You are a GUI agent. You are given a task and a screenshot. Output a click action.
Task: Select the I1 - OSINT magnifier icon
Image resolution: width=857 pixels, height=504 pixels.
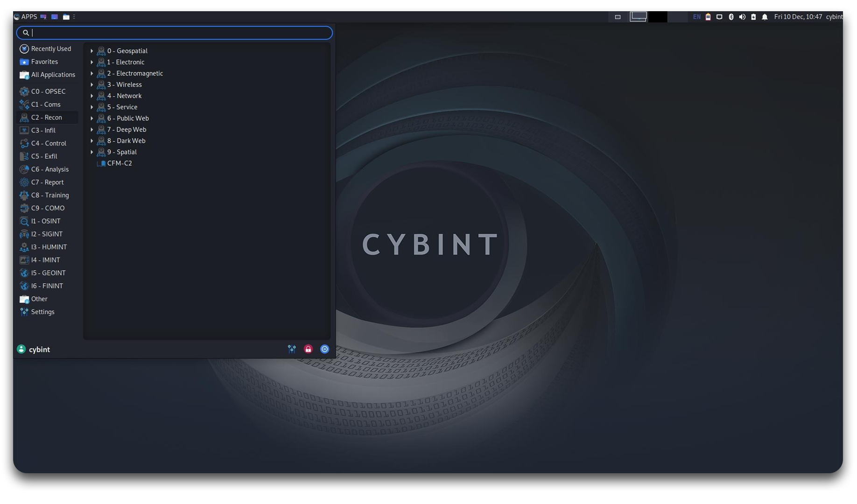pos(24,221)
